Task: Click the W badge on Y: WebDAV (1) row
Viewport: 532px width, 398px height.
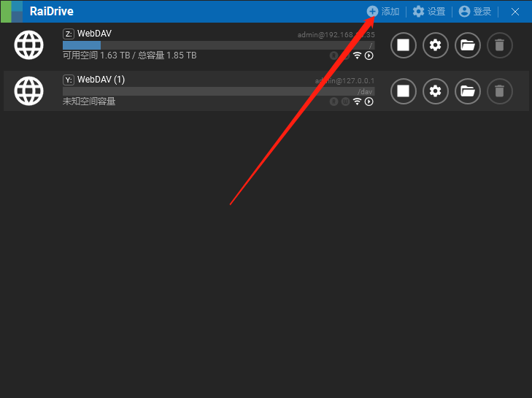Action: click(345, 102)
